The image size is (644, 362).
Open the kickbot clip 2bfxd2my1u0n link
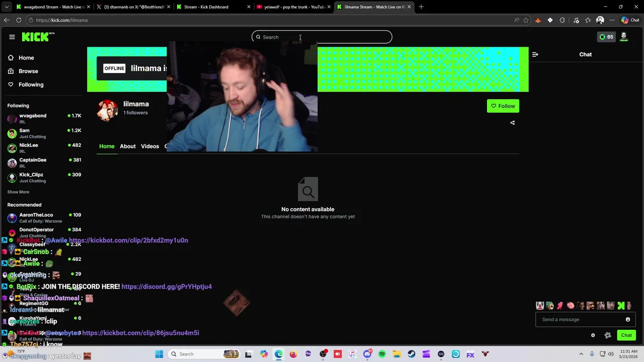pos(128,240)
